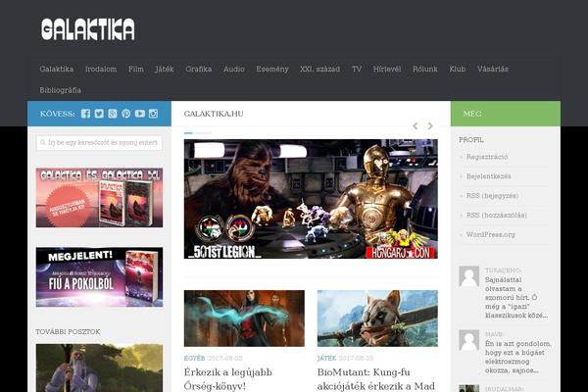The image size is (588, 392).
Task: Open the Google Plus follow icon
Action: (x=113, y=114)
